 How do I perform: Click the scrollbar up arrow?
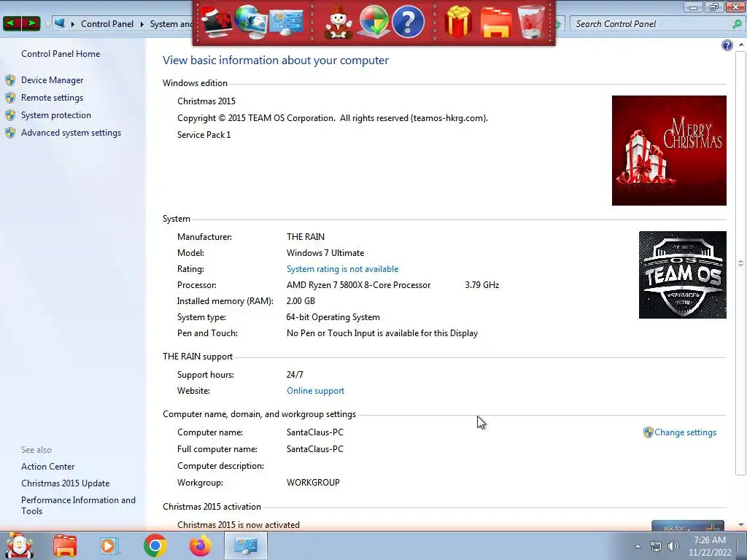(x=740, y=44)
